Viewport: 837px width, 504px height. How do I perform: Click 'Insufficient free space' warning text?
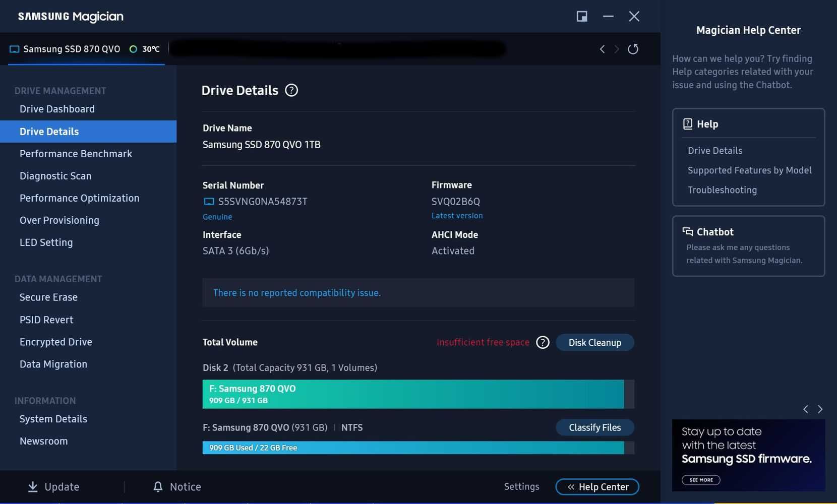(x=483, y=342)
